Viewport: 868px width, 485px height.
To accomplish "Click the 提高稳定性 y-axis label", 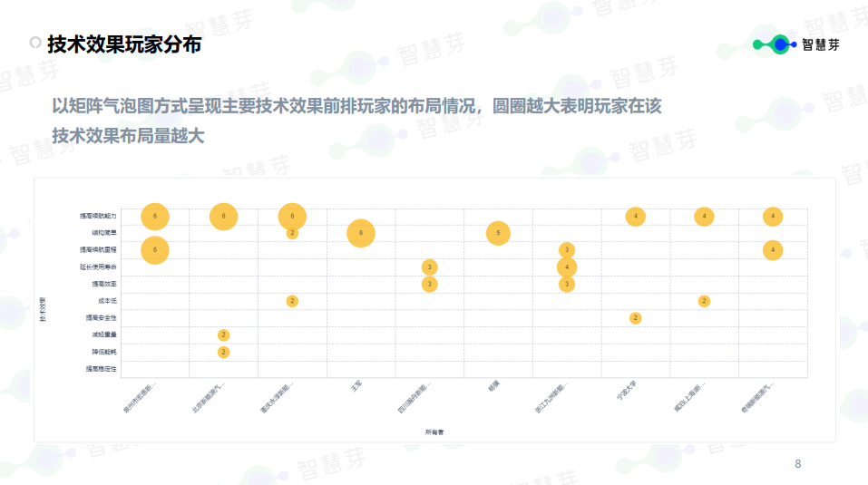I will [101, 369].
